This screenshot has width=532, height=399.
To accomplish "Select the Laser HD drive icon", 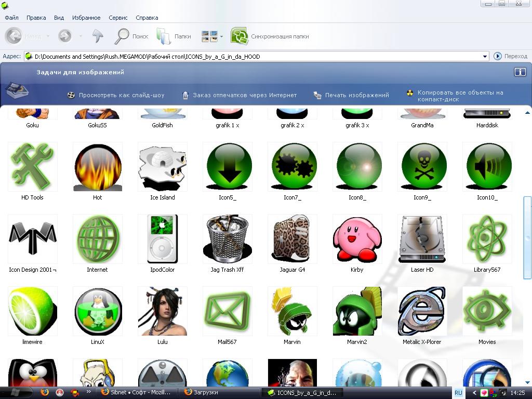I will click(422, 239).
